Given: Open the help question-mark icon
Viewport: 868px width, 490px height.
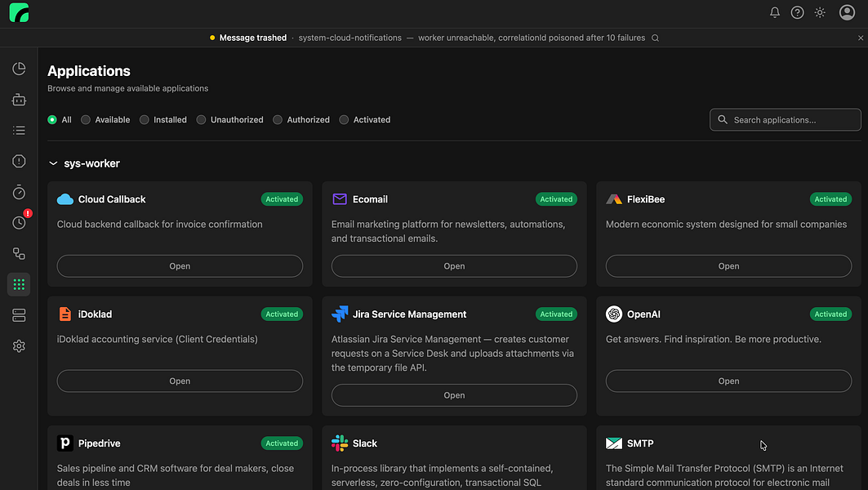Looking at the screenshot, I should point(797,12).
